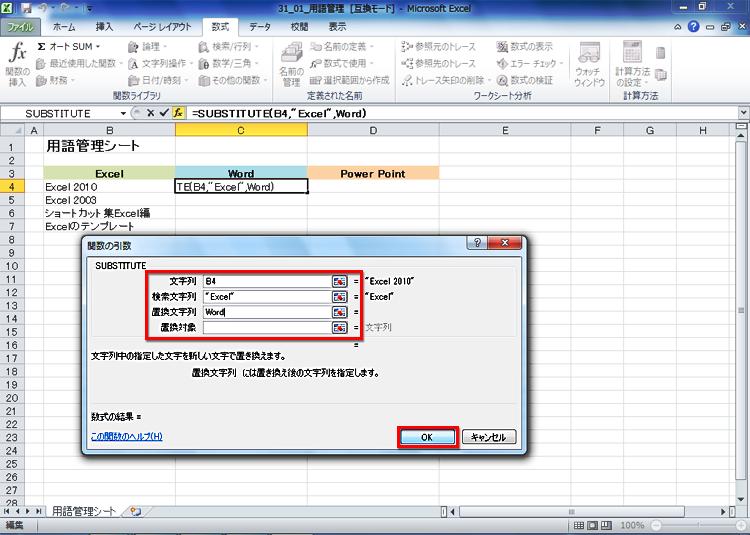Viewport: 750px width, 535px height.
Task: Click the Insert Function fx ribbon button
Action: (x=18, y=64)
